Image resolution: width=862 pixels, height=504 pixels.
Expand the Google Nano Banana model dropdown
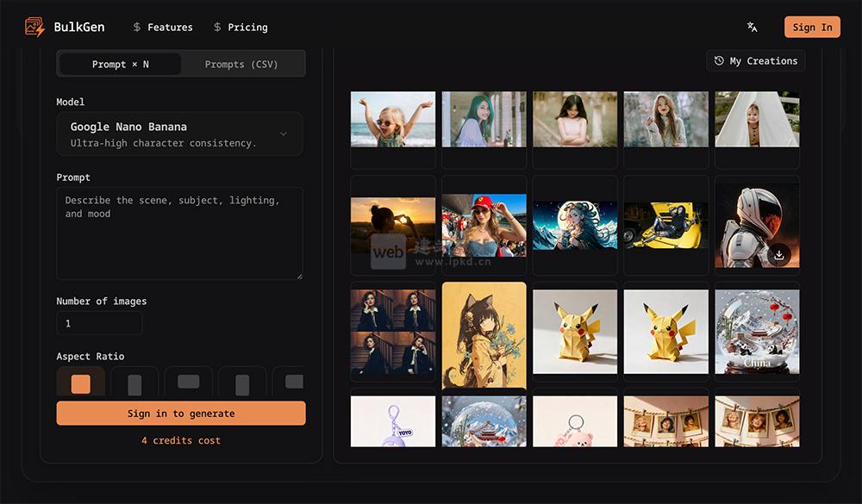[x=179, y=134]
